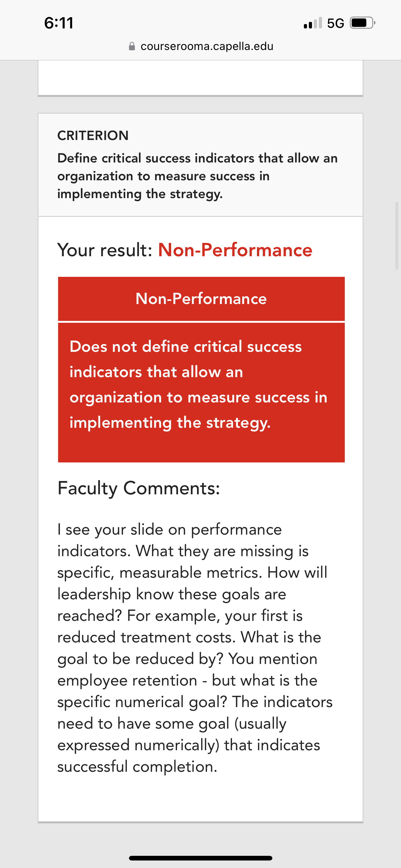Tap the 'successful completion.' closing line
Image resolution: width=401 pixels, height=868 pixels.
137,766
